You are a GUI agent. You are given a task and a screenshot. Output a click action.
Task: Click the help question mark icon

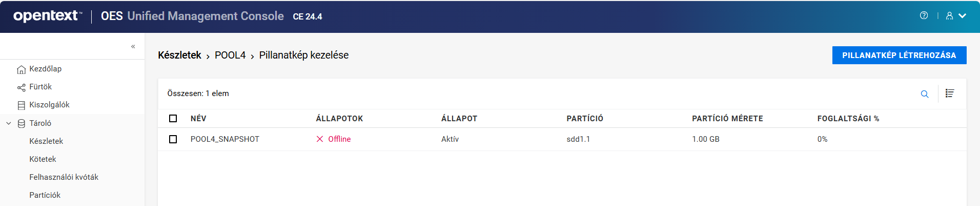(x=924, y=16)
